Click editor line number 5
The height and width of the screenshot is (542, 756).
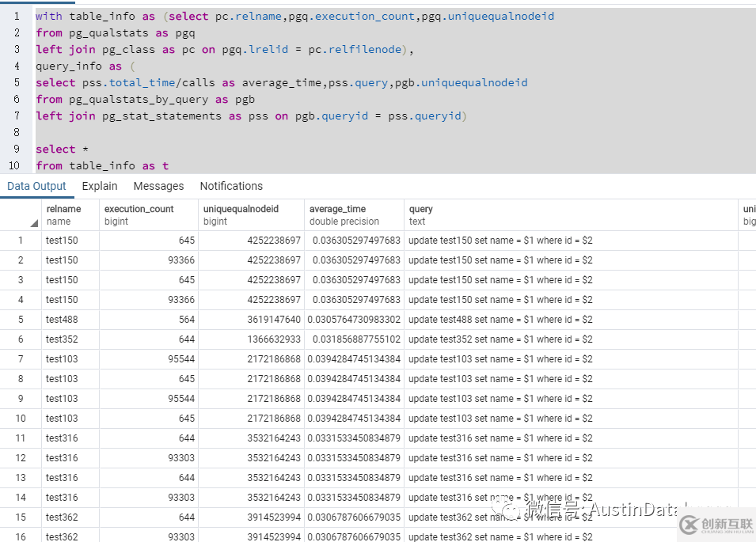pos(17,82)
